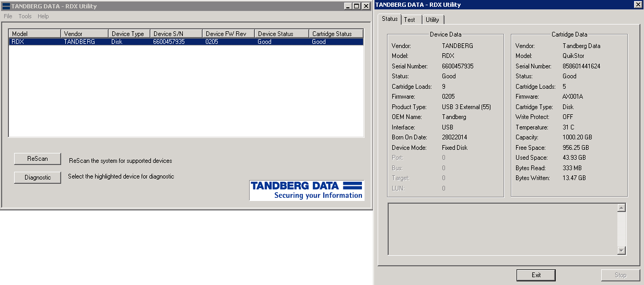Click the Disk device type cell

point(116,42)
